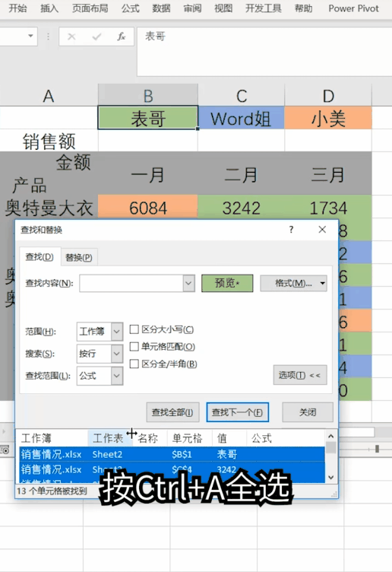Click the 查找内容 input field
The width and height of the screenshot is (392, 572).
pos(131,284)
